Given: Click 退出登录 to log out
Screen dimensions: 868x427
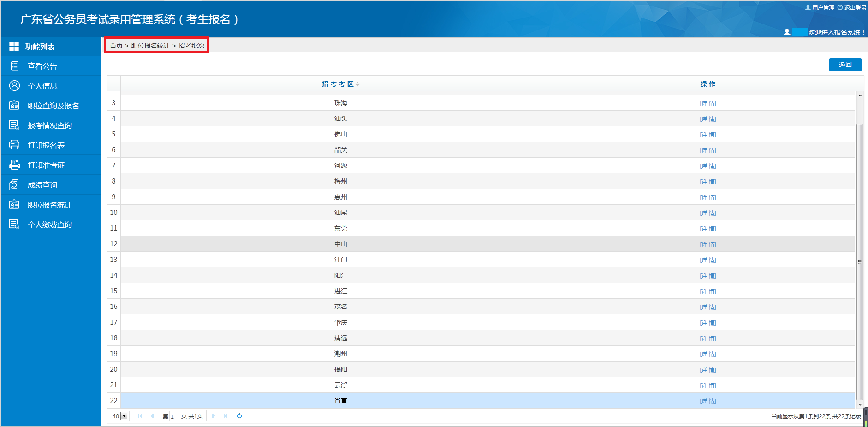Looking at the screenshot, I should [852, 7].
